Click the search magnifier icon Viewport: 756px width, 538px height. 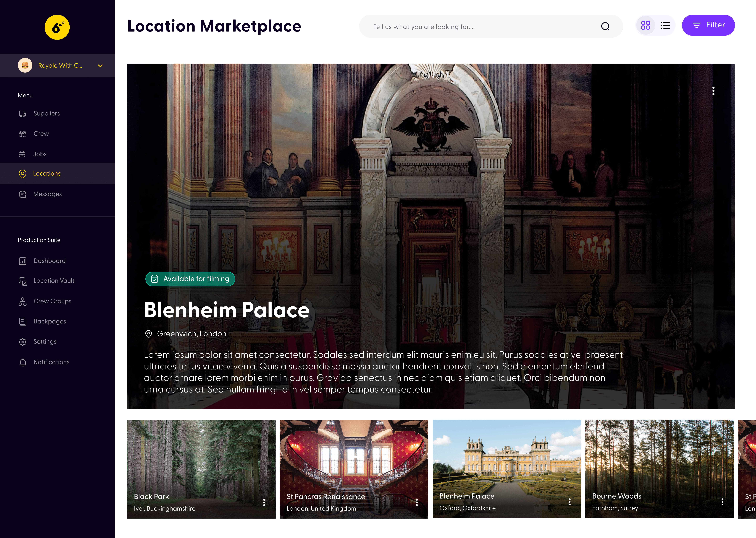point(605,26)
